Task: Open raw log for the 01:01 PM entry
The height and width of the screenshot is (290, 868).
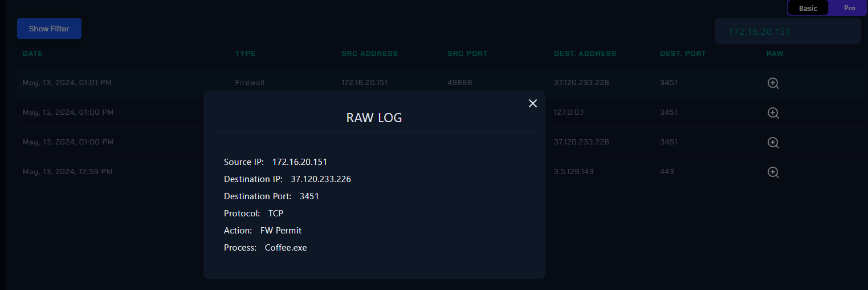Action: click(x=773, y=83)
